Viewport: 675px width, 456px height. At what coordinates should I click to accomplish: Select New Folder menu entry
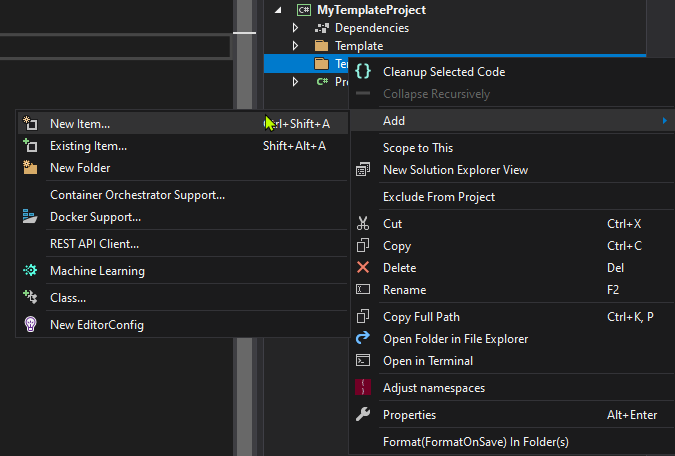tap(182, 168)
